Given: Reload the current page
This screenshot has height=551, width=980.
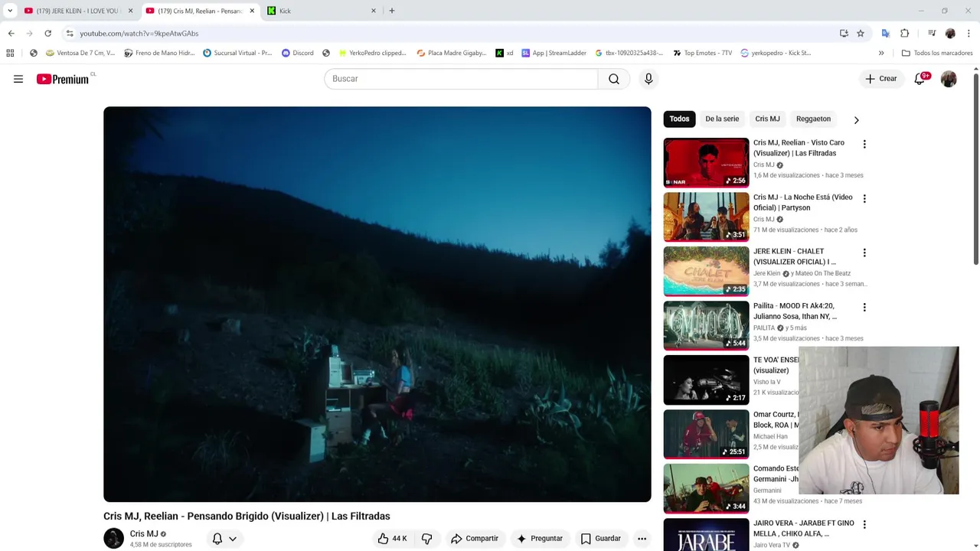Looking at the screenshot, I should click(x=47, y=34).
